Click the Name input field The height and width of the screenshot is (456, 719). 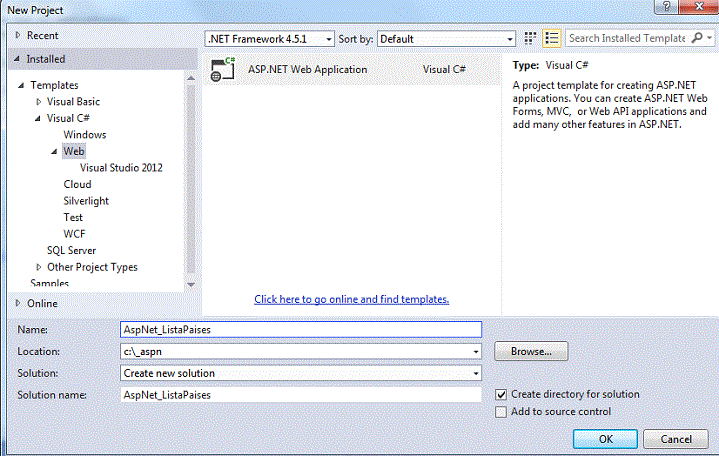[301, 330]
